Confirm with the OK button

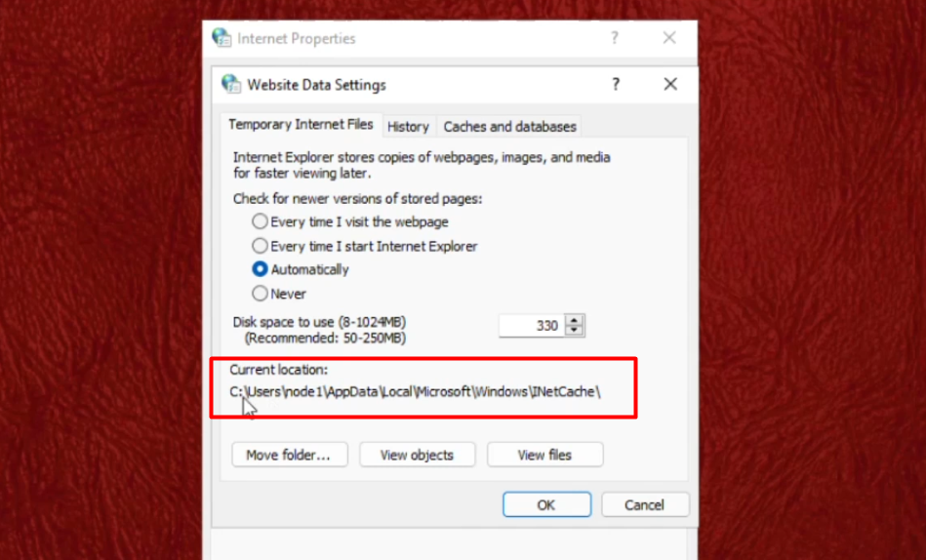pyautogui.click(x=546, y=505)
